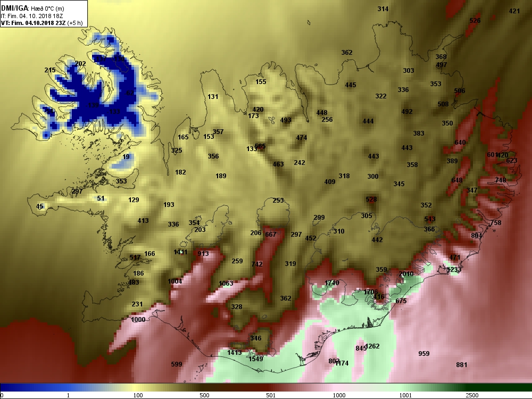Click the map value 2010
532x399 pixels.
(x=406, y=274)
